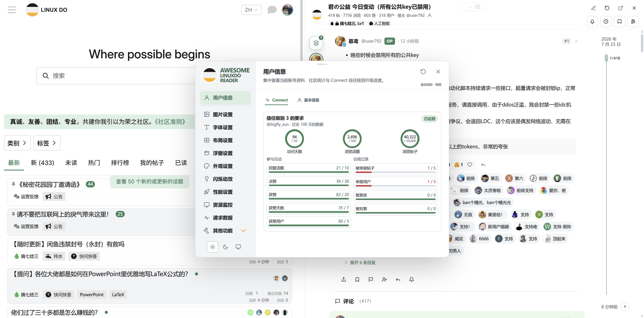Flag the post with the flag icon

[x=371, y=279]
